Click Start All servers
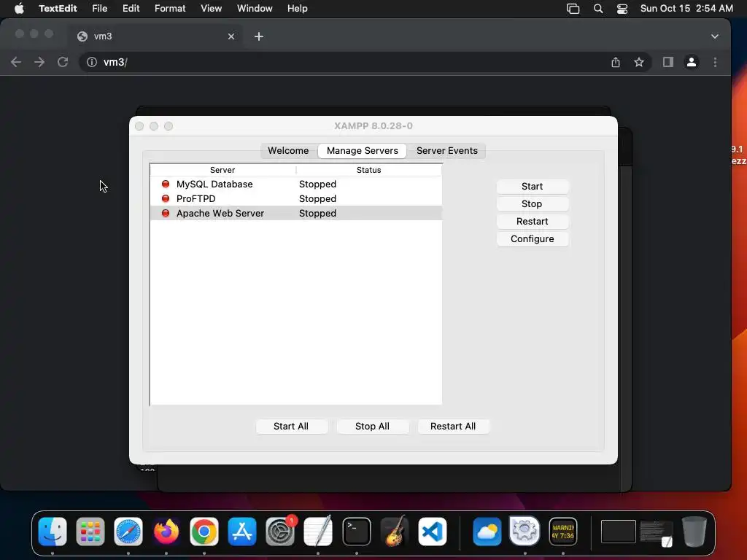 pyautogui.click(x=291, y=426)
